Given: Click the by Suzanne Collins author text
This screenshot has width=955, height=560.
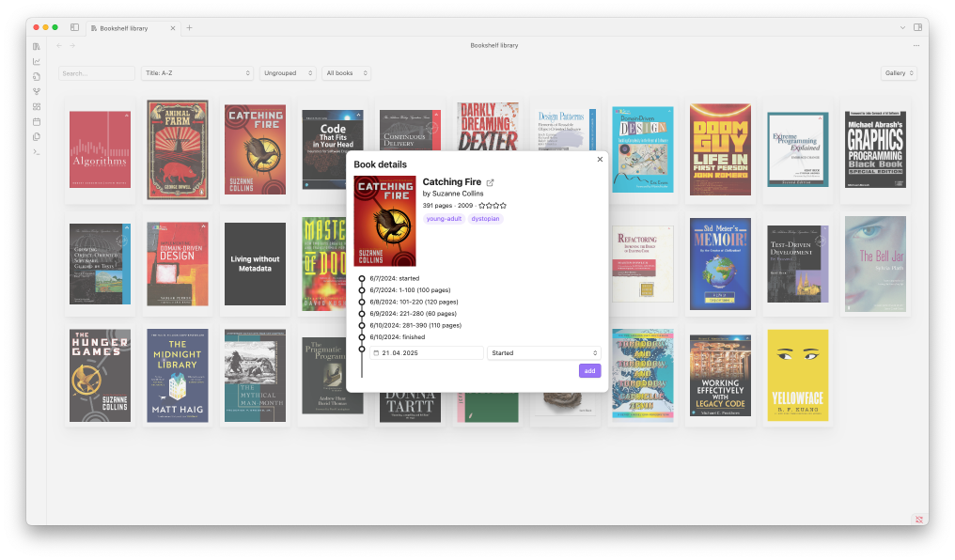Looking at the screenshot, I should point(453,194).
